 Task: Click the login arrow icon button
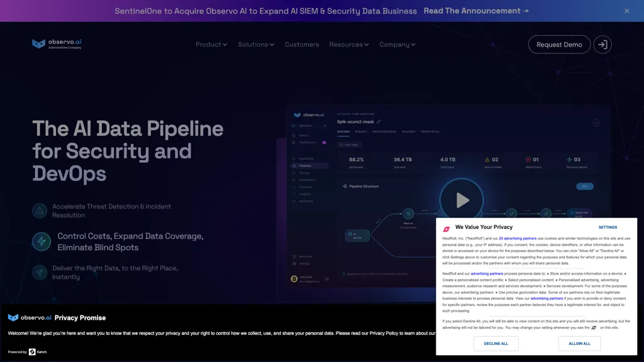(602, 45)
